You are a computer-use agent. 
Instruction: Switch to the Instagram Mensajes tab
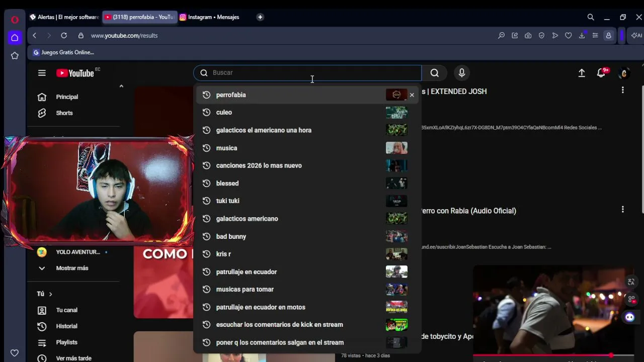(210, 17)
